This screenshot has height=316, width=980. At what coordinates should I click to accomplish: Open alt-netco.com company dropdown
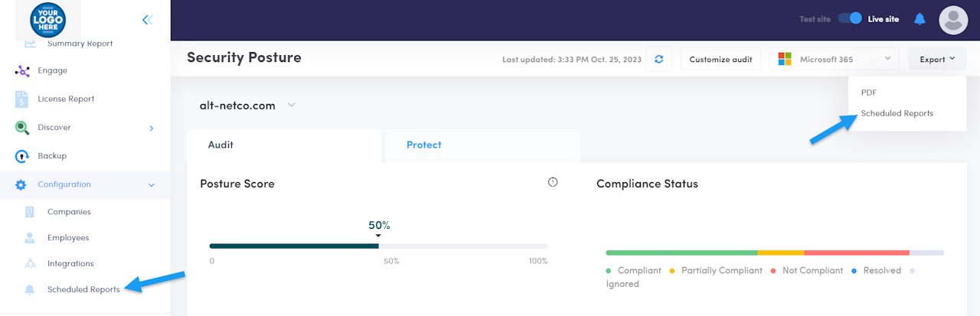pos(291,106)
